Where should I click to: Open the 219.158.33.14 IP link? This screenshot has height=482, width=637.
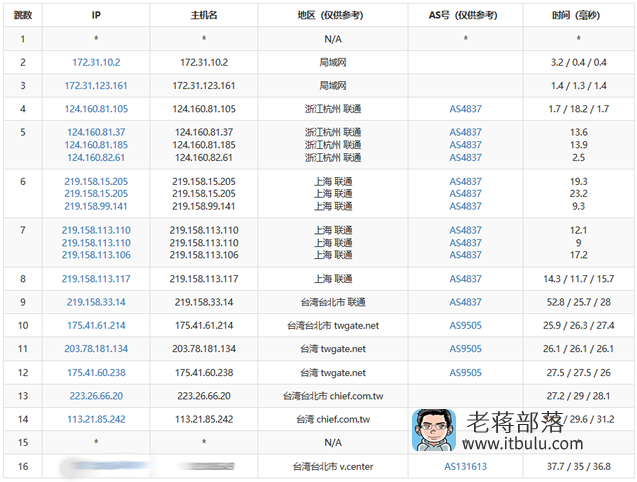coord(96,302)
